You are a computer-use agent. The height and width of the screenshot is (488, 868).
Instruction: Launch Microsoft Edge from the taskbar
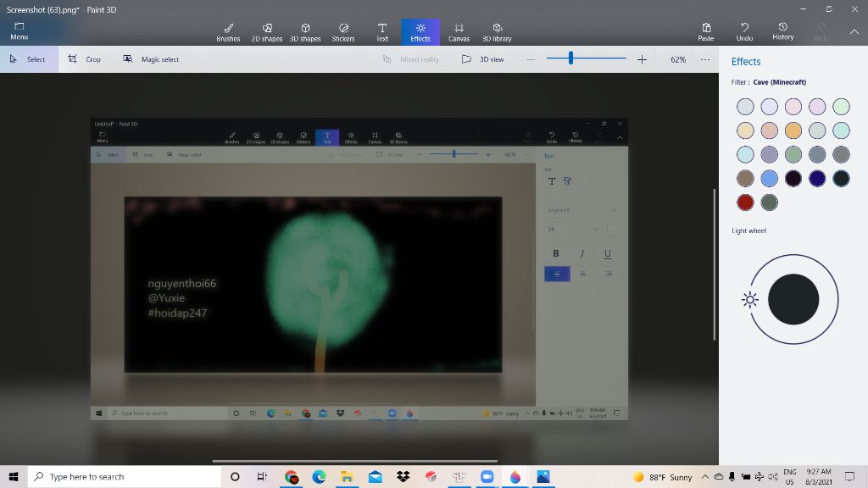(319, 476)
